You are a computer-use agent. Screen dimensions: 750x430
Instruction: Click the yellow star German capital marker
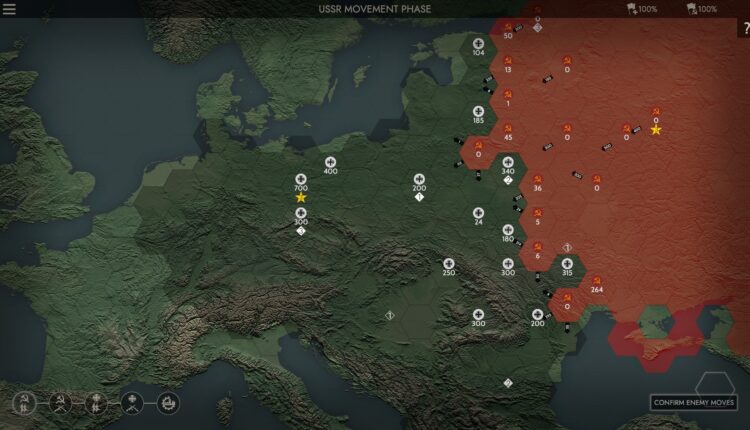pyautogui.click(x=301, y=198)
